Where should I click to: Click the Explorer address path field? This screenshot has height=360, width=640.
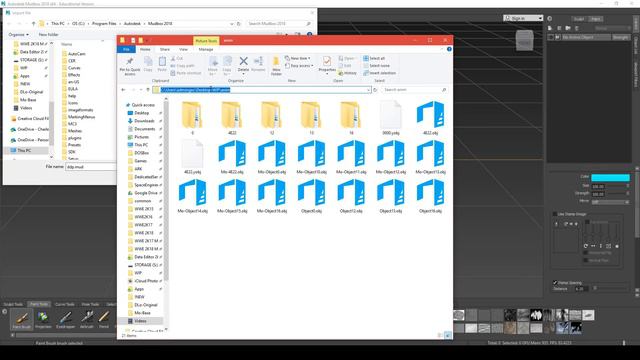click(x=261, y=90)
